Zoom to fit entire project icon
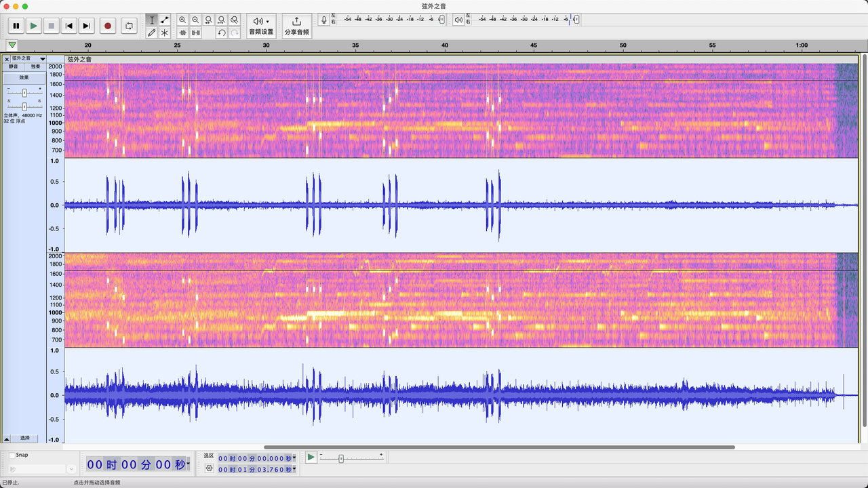Viewport: 868px width, 488px height. (221, 20)
